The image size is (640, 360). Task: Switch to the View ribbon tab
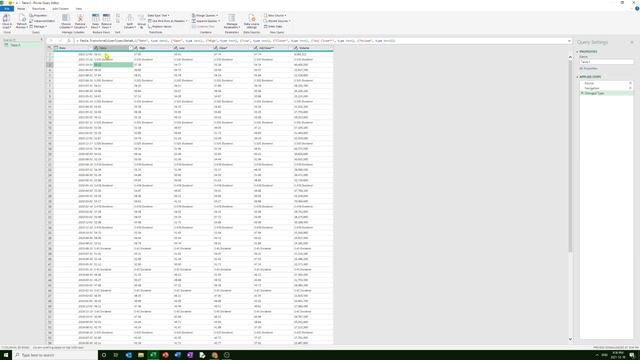click(x=79, y=9)
